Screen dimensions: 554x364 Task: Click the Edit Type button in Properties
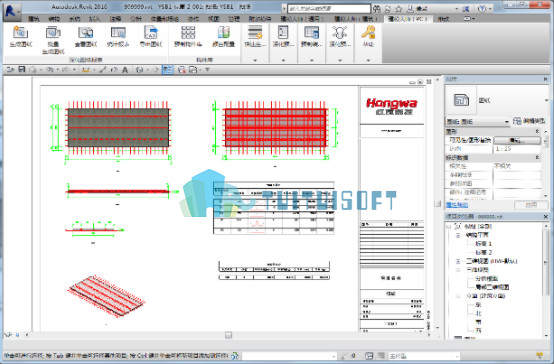click(529, 121)
